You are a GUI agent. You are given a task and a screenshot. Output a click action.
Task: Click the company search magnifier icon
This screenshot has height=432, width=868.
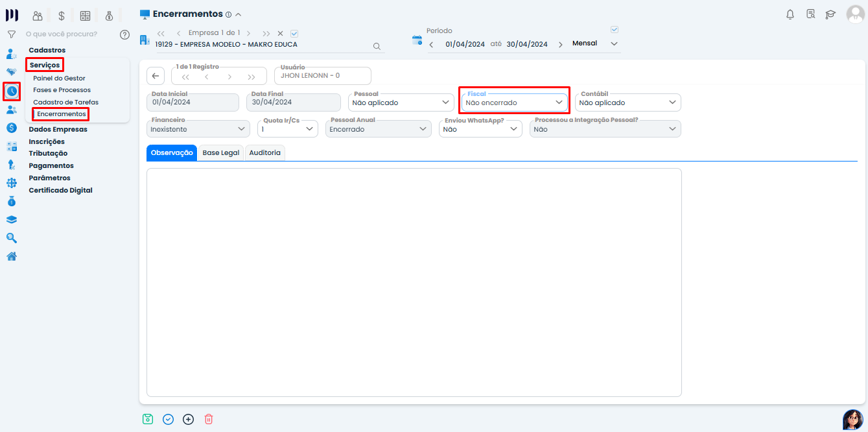click(x=377, y=46)
